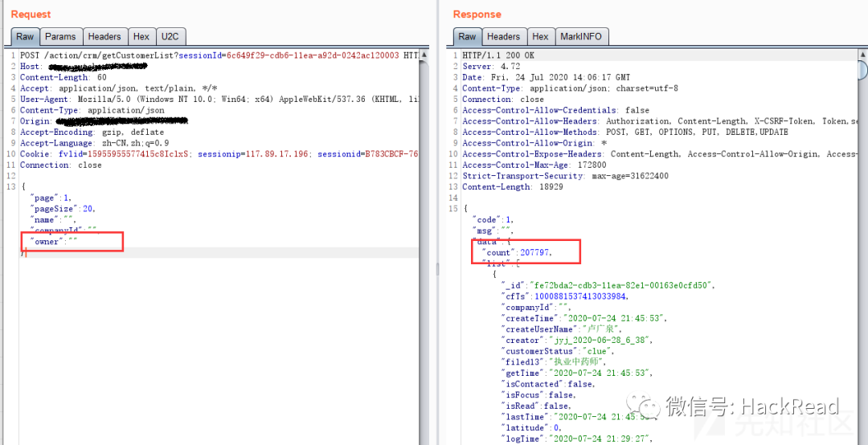Click the Accept-Language: zh-CN line
The image size is (868, 445).
[95, 143]
